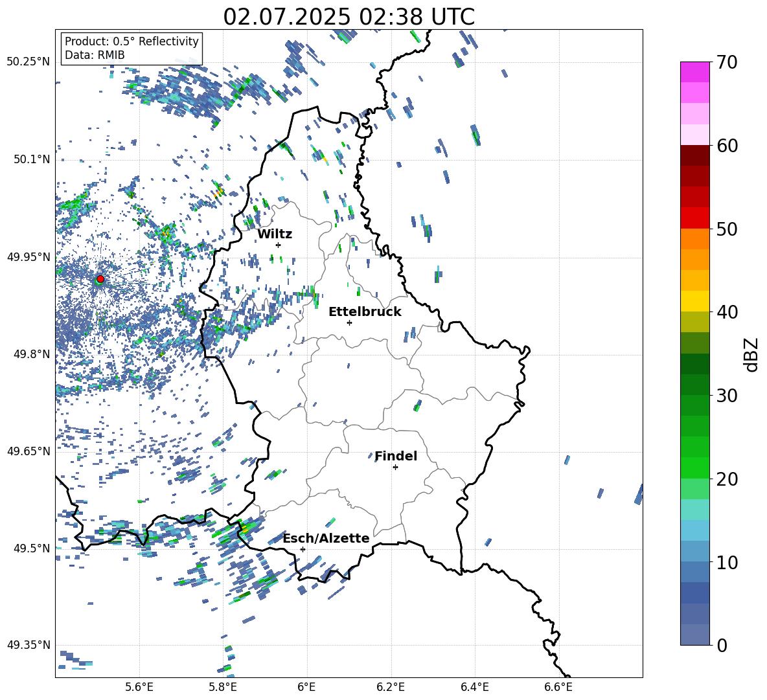767x700 pixels.
Task: Click the 0 colorbar tick label
Action: coord(722,645)
